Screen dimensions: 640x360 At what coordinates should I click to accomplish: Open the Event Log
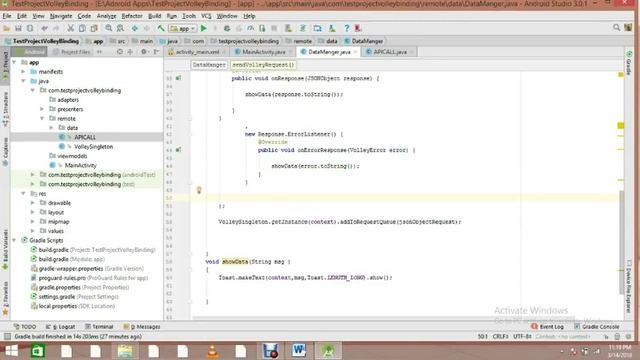point(548,327)
